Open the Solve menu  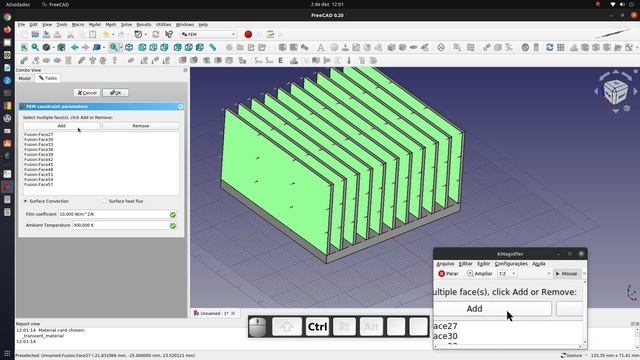click(127, 24)
